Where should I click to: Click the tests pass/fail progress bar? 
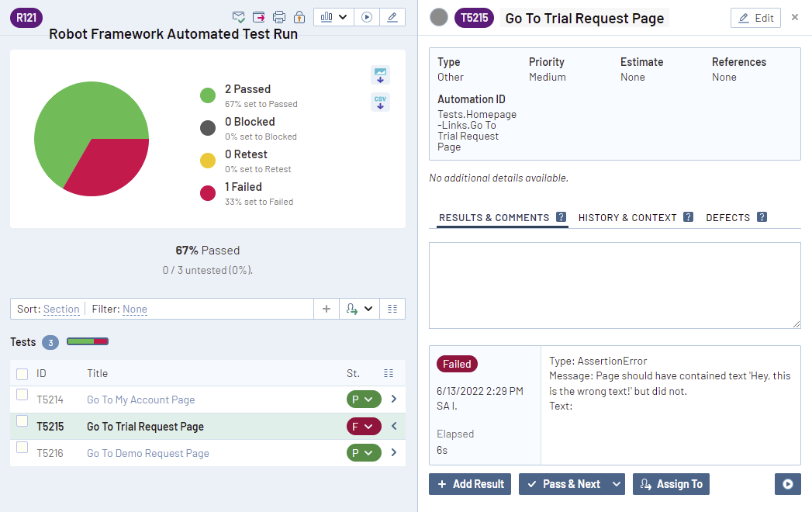[x=88, y=341]
